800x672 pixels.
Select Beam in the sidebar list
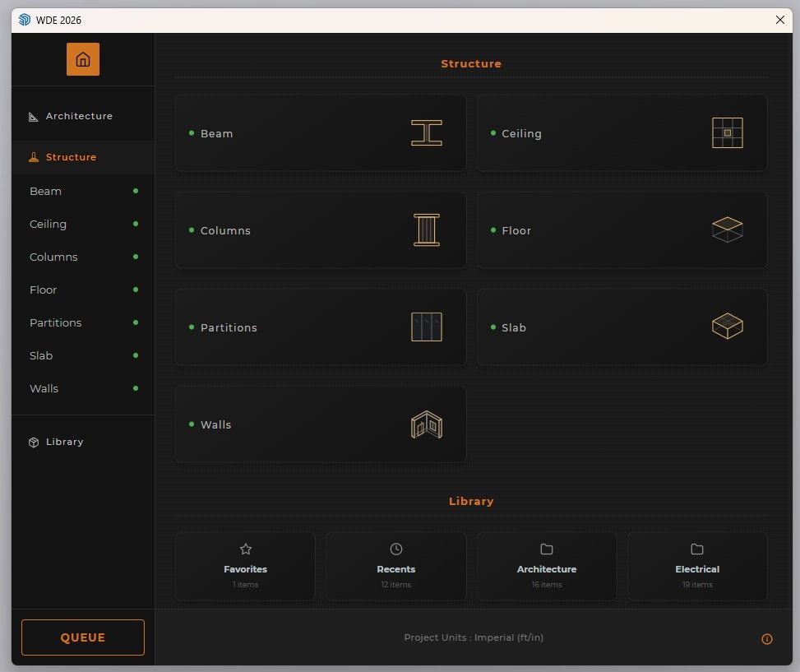coord(83,191)
